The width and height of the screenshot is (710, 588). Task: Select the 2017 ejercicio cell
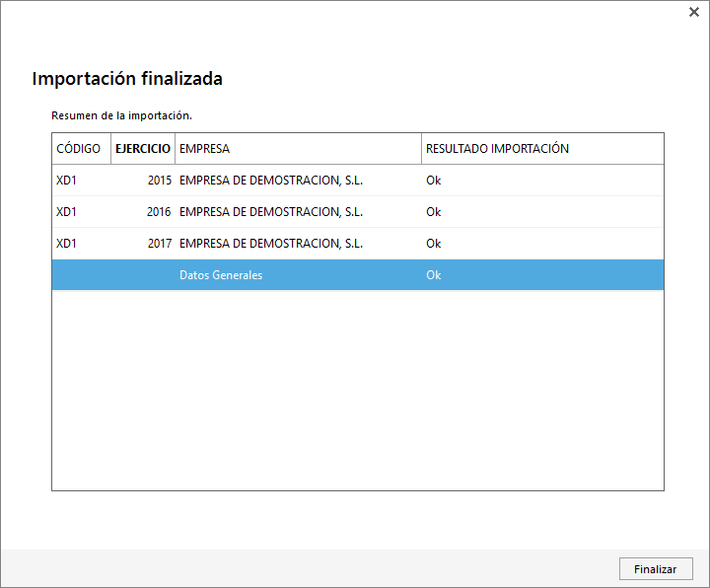[x=159, y=244]
